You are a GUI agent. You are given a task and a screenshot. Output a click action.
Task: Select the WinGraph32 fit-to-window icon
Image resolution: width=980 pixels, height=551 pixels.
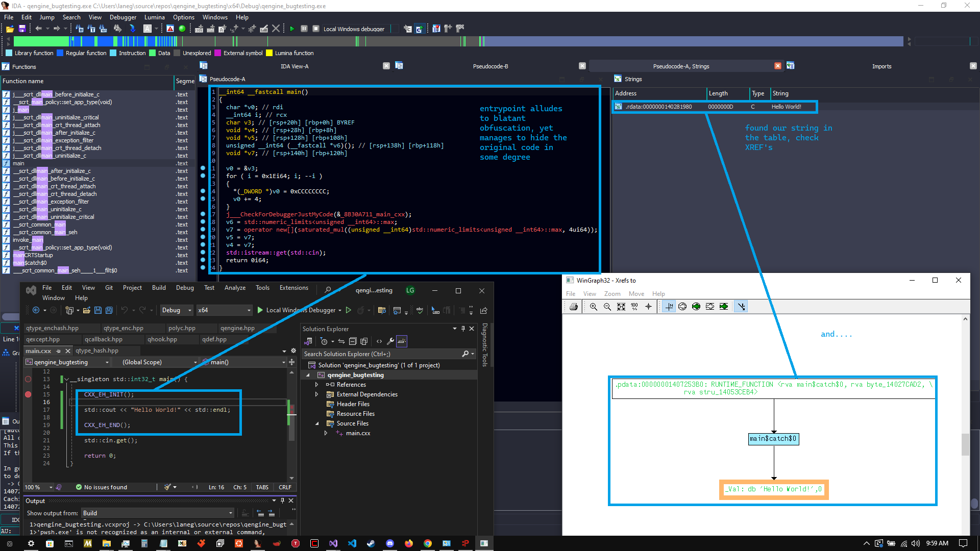click(621, 306)
